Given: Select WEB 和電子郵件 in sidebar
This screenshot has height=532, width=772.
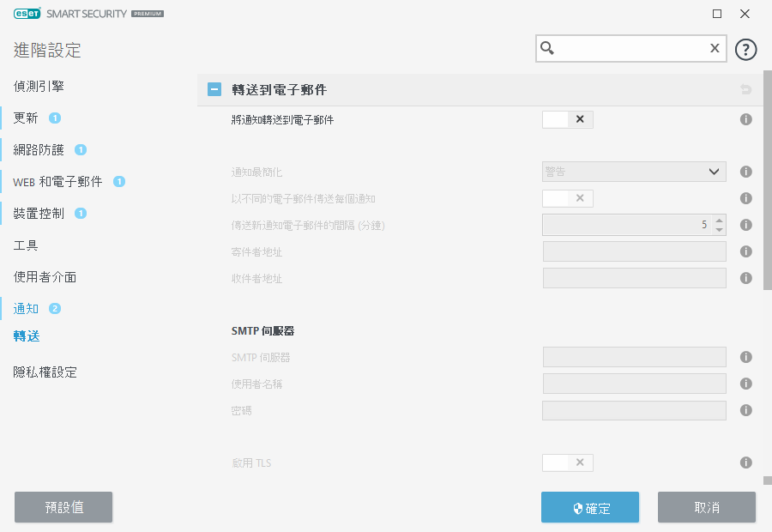Looking at the screenshot, I should pyautogui.click(x=57, y=182).
